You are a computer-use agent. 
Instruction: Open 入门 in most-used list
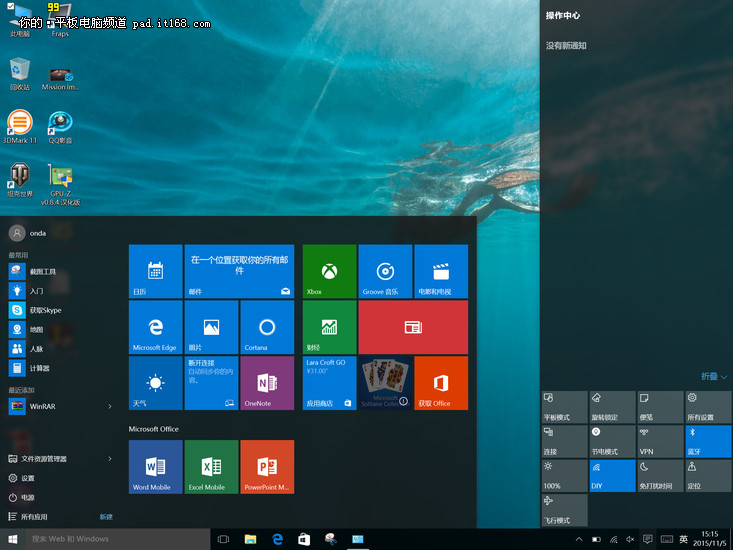(x=61, y=291)
